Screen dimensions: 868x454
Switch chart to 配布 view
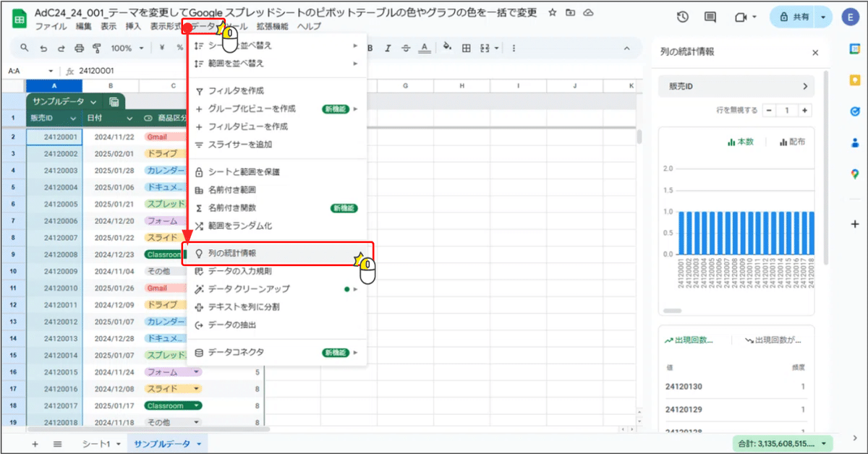[793, 142]
